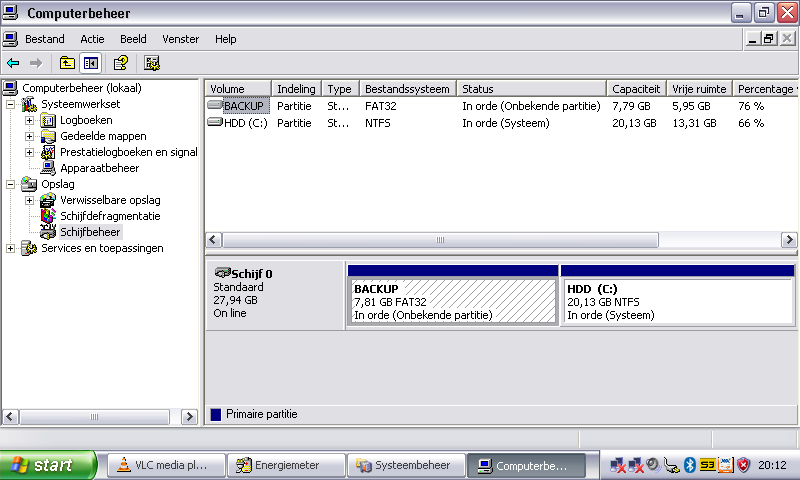Viewport: 800px width, 480px height.
Task: Open the Windows start button
Action: point(48,465)
